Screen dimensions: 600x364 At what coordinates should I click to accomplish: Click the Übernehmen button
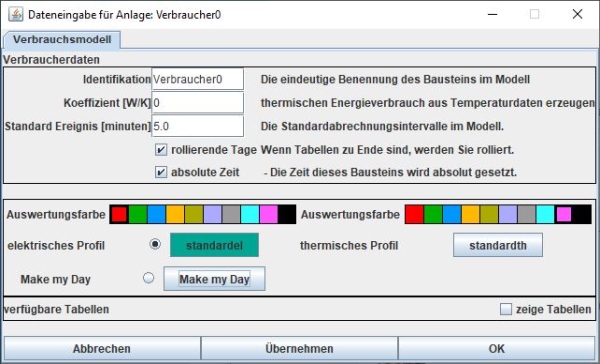pyautogui.click(x=299, y=348)
